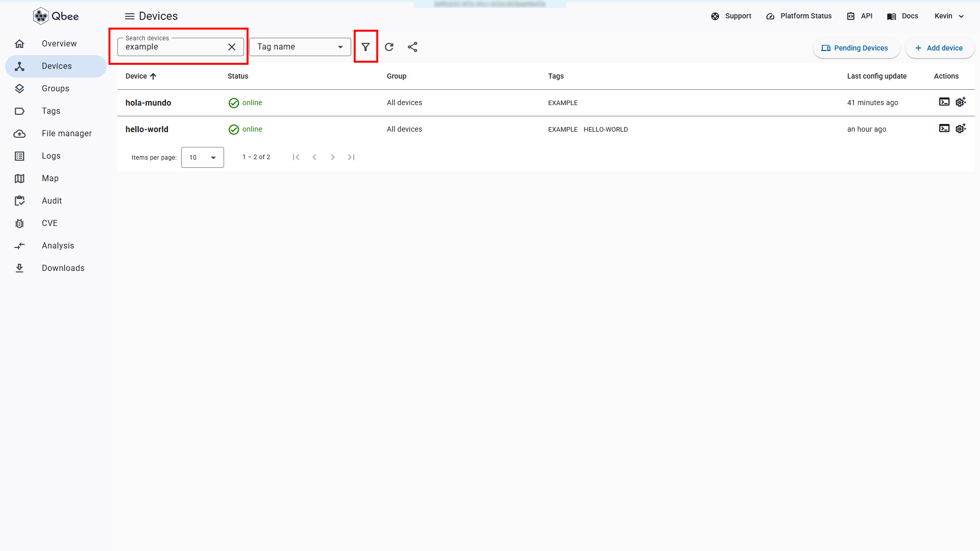Click the Downloads arrow icon
Image resolution: width=980 pixels, height=551 pixels.
(x=19, y=268)
